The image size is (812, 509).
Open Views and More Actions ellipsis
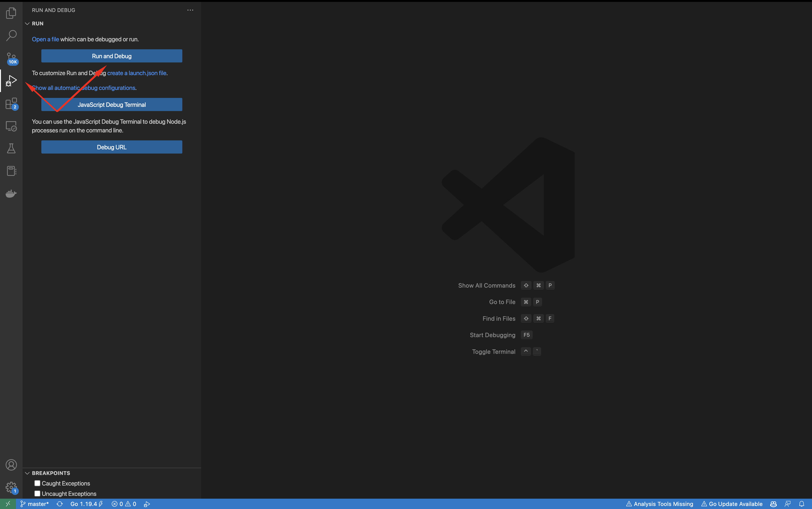pos(190,10)
